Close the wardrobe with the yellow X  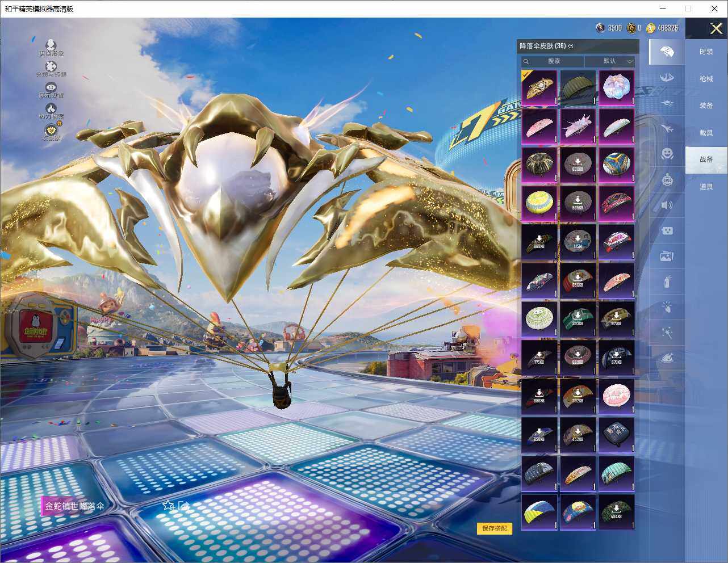click(x=716, y=28)
